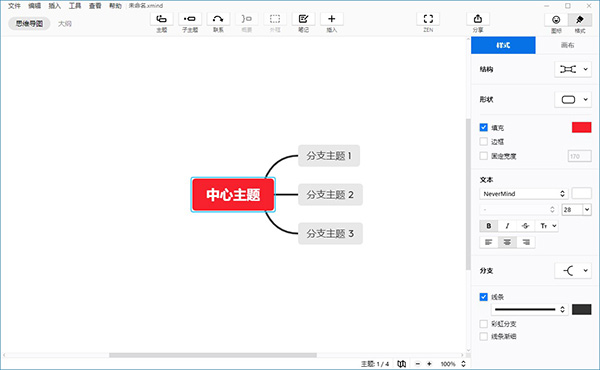
Task: Open the structure (结构) dropdown
Action: pyautogui.click(x=573, y=69)
